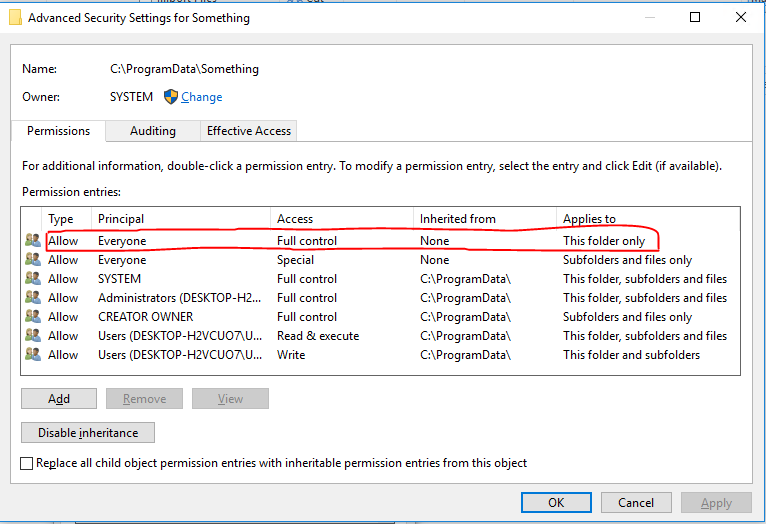766x524 pixels.
Task: Click the folder icon in the title bar
Action: [x=15, y=17]
